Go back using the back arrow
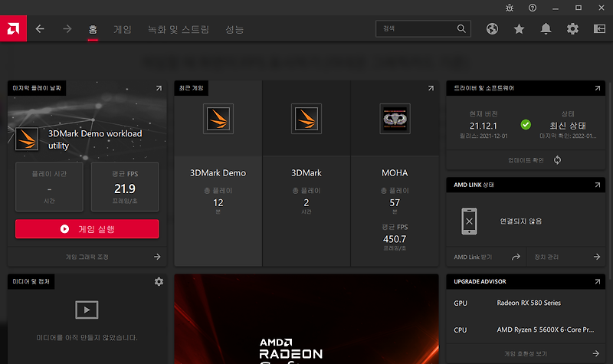Viewport: 613px width, 364px height. (40, 29)
